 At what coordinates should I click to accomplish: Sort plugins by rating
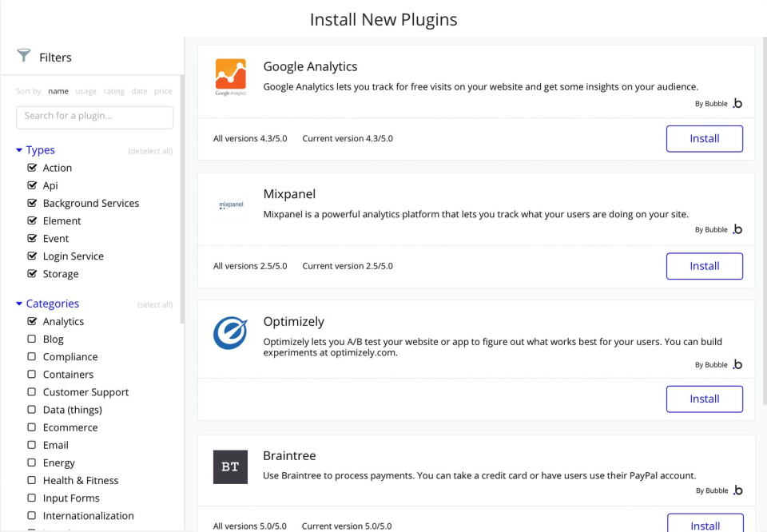114,91
